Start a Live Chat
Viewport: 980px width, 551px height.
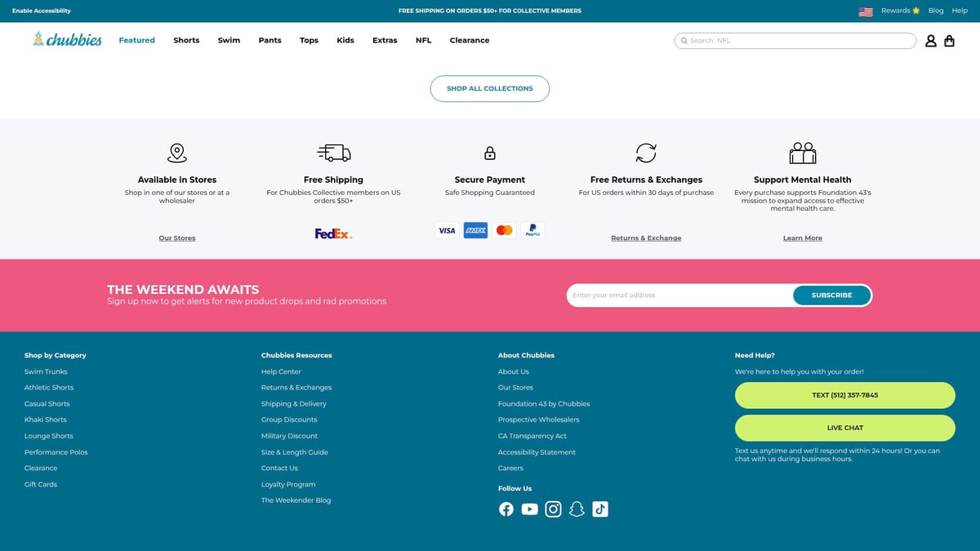click(x=844, y=428)
